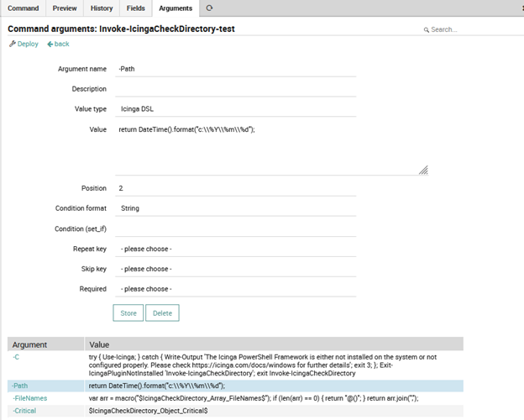Click the Argument column header

pyautogui.click(x=46, y=344)
